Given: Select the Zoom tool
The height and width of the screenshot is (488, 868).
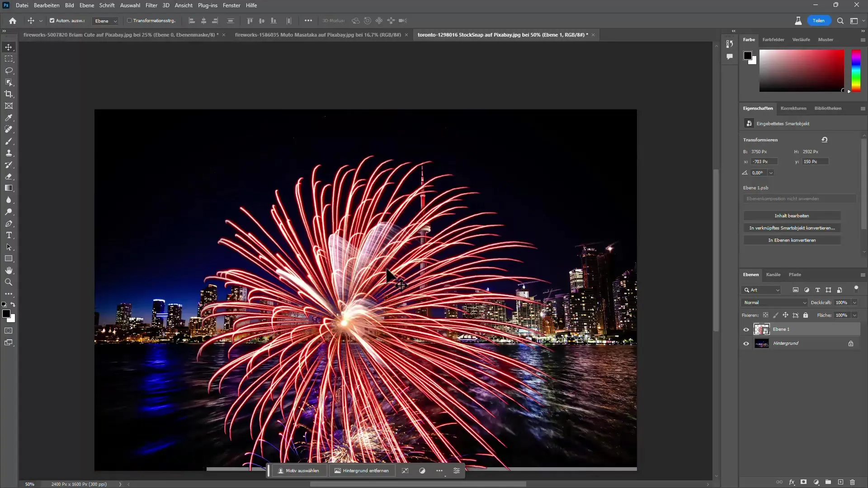Looking at the screenshot, I should click(x=8, y=282).
